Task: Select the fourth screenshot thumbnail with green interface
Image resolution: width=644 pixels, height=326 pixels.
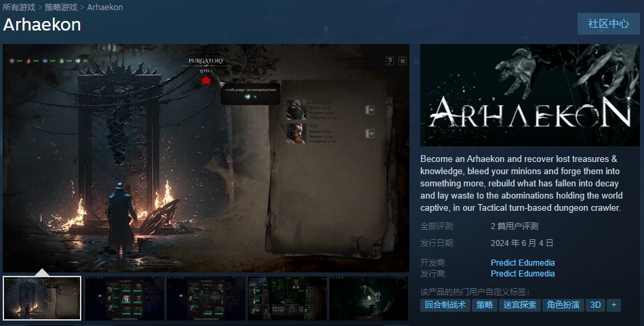Action: (x=287, y=298)
